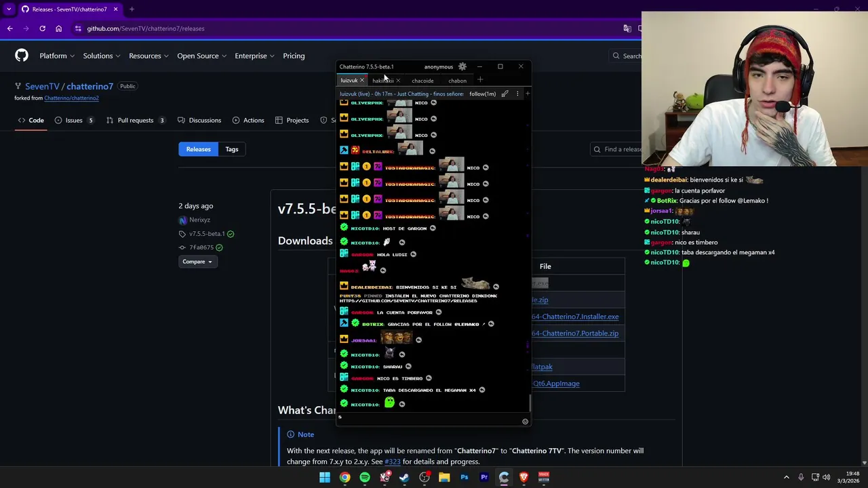The height and width of the screenshot is (488, 868).
Task: Reply icon next to 'taba descargando el megaman x4'
Action: click(x=482, y=390)
